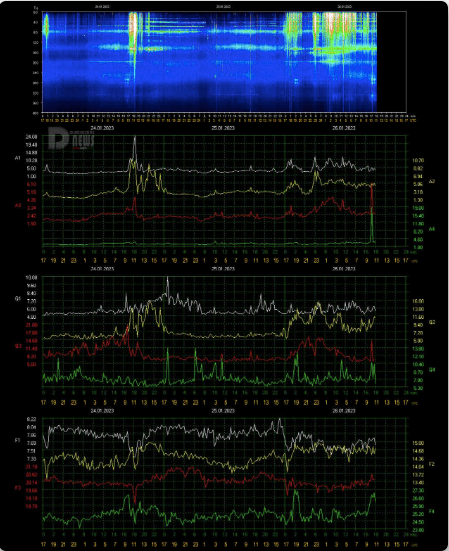The width and height of the screenshot is (449, 551).
Task: Select the red A3 axis label
Action: (18, 205)
